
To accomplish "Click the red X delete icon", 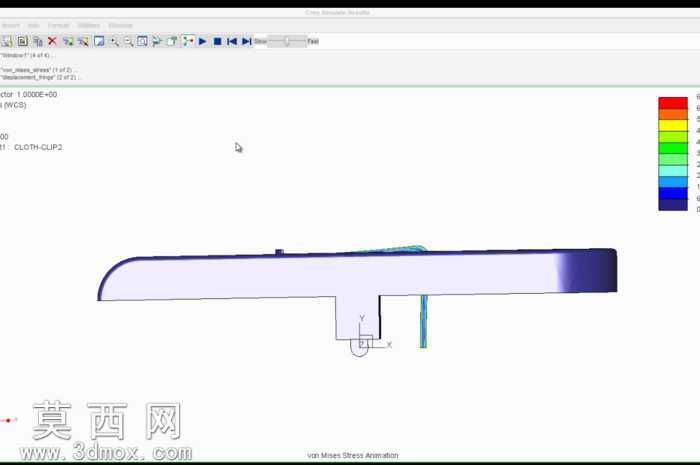I will [52, 42].
